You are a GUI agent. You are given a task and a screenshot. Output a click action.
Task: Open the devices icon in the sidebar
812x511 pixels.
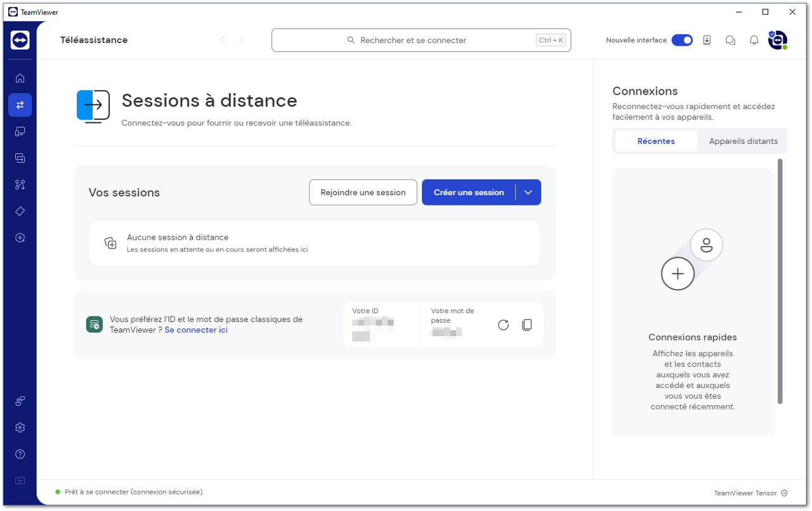pyautogui.click(x=20, y=132)
